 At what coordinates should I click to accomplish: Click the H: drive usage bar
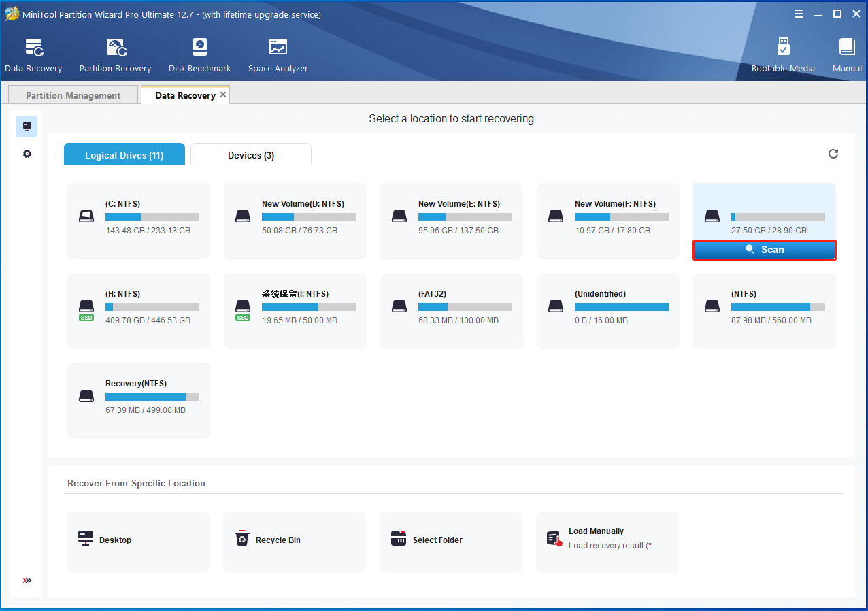click(152, 307)
